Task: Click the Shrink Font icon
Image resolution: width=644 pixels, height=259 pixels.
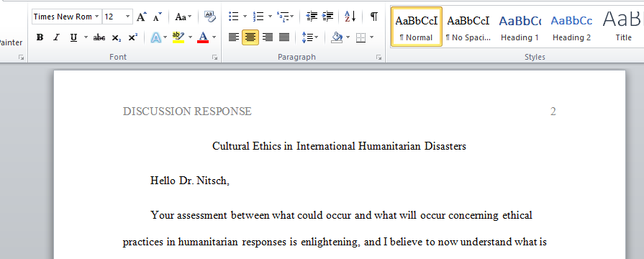Action: tap(158, 17)
